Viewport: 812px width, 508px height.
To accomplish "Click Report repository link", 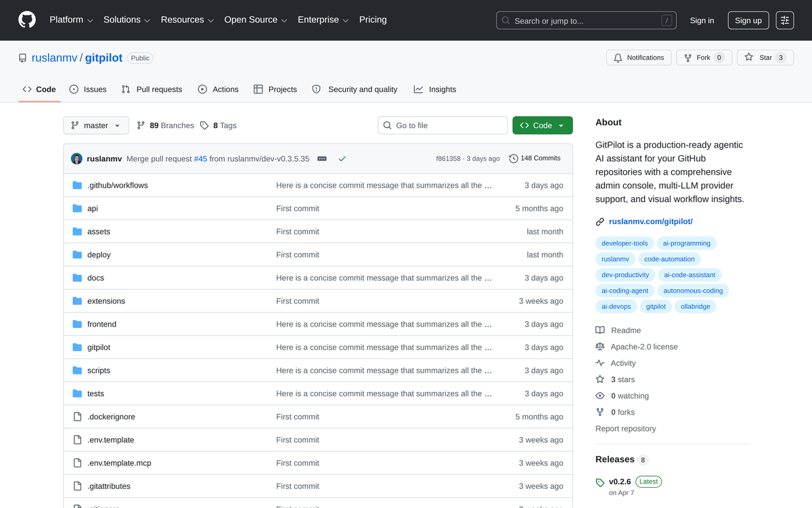I will click(x=625, y=429).
